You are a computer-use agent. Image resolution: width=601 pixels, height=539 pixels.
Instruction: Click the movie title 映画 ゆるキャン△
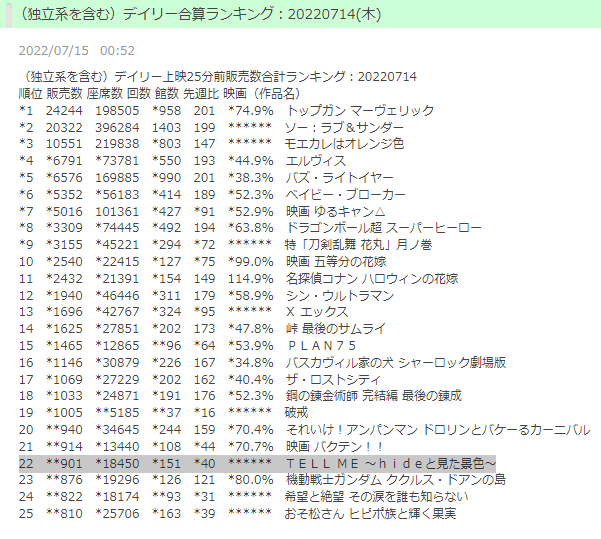(335, 211)
